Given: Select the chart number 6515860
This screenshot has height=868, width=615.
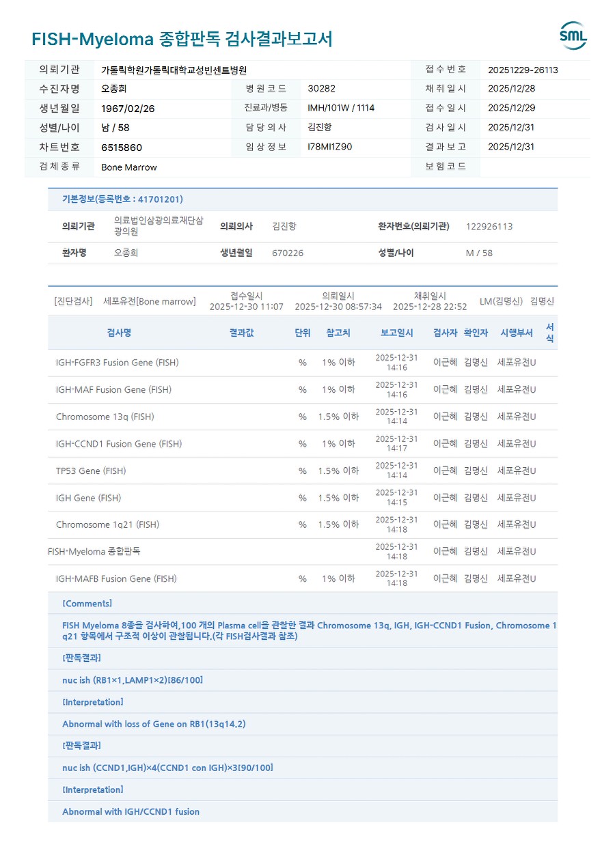Looking at the screenshot, I should click(x=122, y=148).
